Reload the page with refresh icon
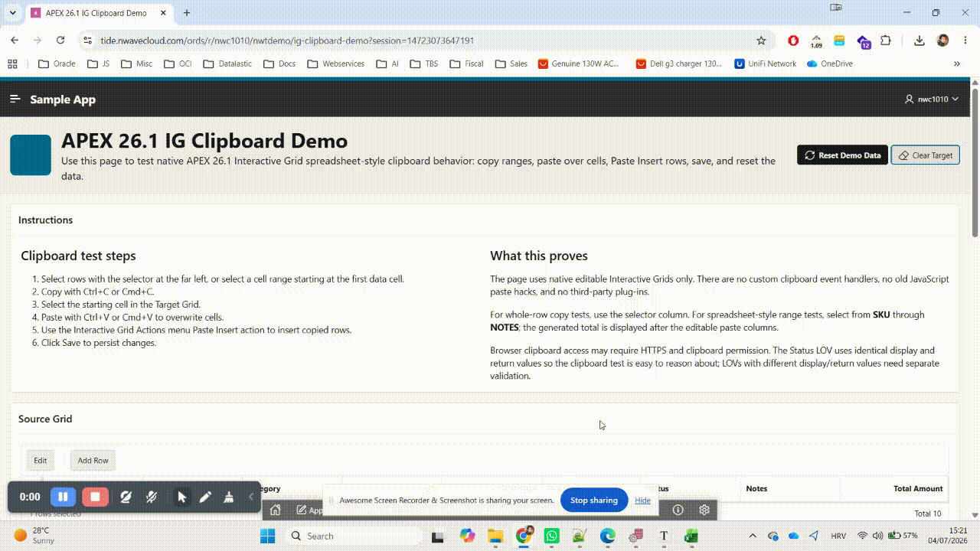Image resolution: width=980 pixels, height=551 pixels. (60, 41)
